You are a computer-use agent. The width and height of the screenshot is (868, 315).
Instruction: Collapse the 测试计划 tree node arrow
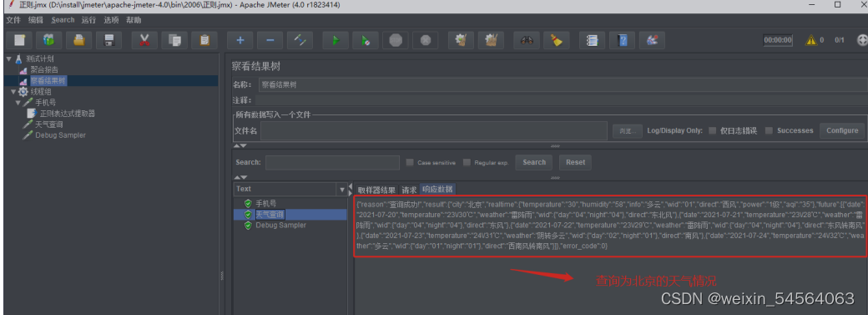pyautogui.click(x=9, y=58)
